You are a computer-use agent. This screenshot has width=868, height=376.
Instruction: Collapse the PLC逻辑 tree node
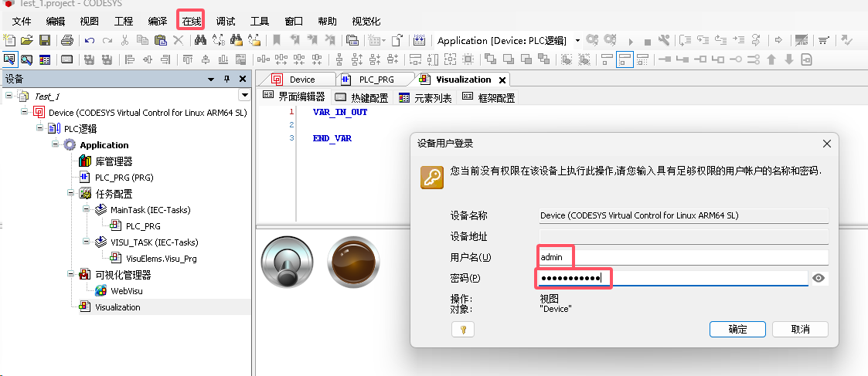point(40,127)
